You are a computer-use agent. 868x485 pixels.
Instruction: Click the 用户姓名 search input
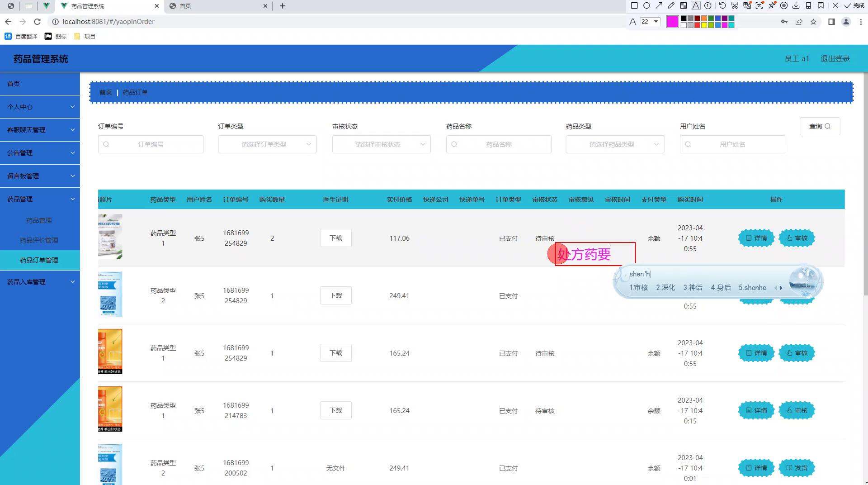click(x=732, y=144)
